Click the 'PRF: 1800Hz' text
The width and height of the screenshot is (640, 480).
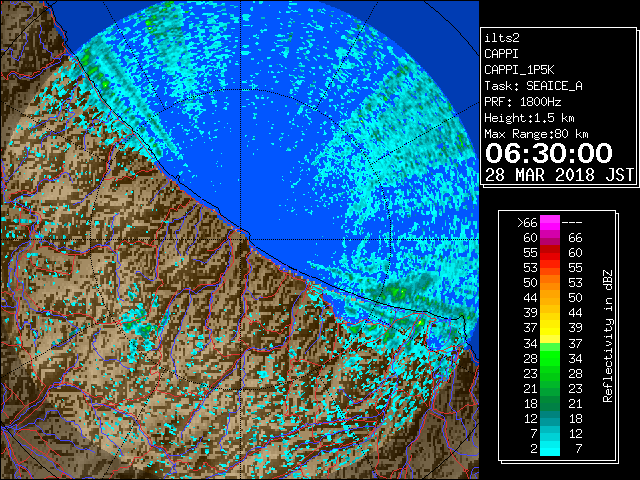tap(522, 102)
